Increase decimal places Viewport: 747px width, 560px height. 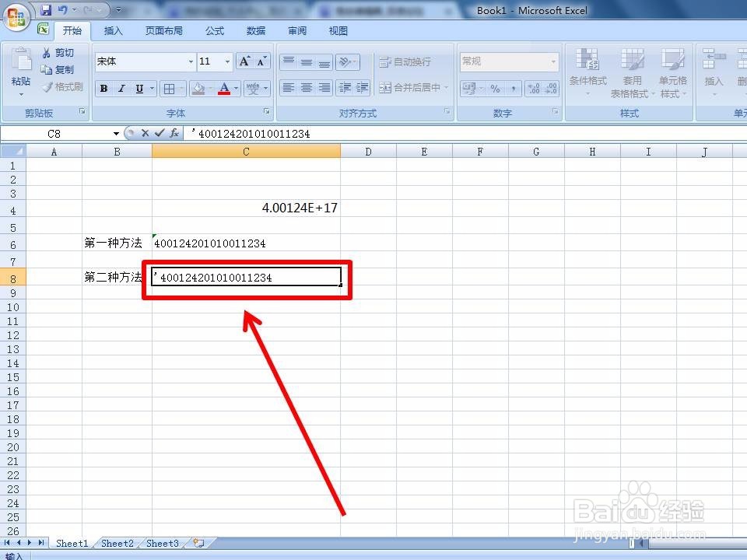[534, 89]
